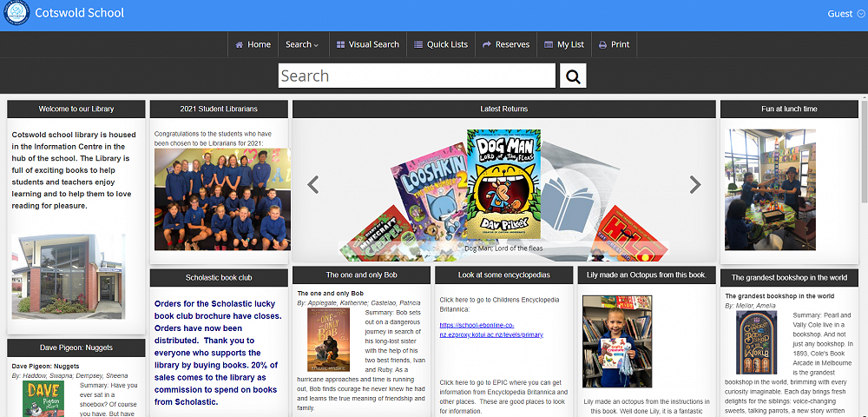Open My List

(564, 44)
